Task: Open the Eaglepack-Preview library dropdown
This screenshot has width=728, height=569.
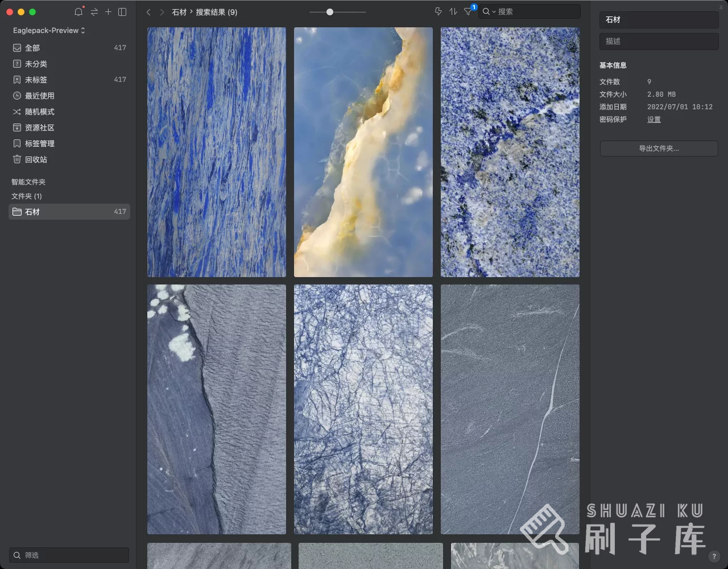Action: (49, 30)
